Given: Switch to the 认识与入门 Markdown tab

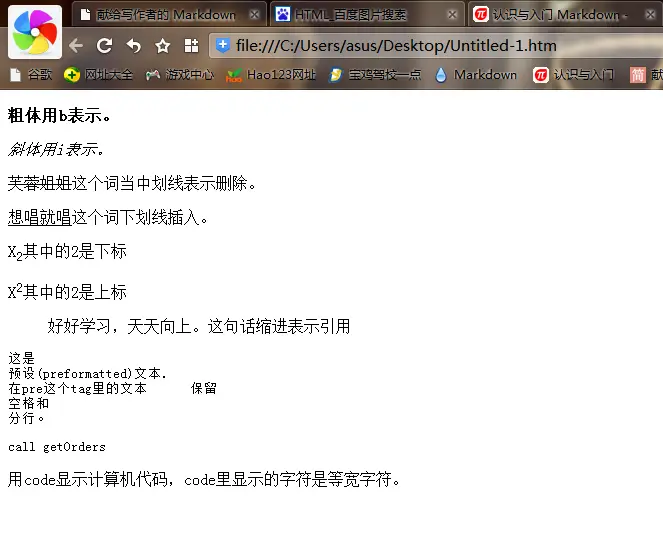Looking at the screenshot, I should pos(565,15).
